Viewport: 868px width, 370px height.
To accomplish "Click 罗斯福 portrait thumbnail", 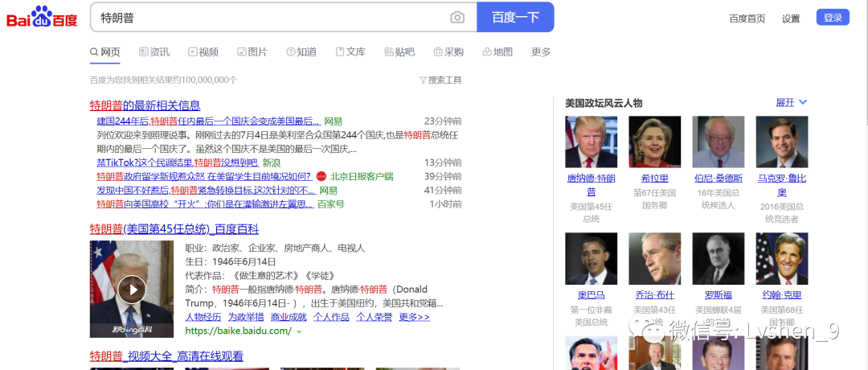I will [719, 259].
